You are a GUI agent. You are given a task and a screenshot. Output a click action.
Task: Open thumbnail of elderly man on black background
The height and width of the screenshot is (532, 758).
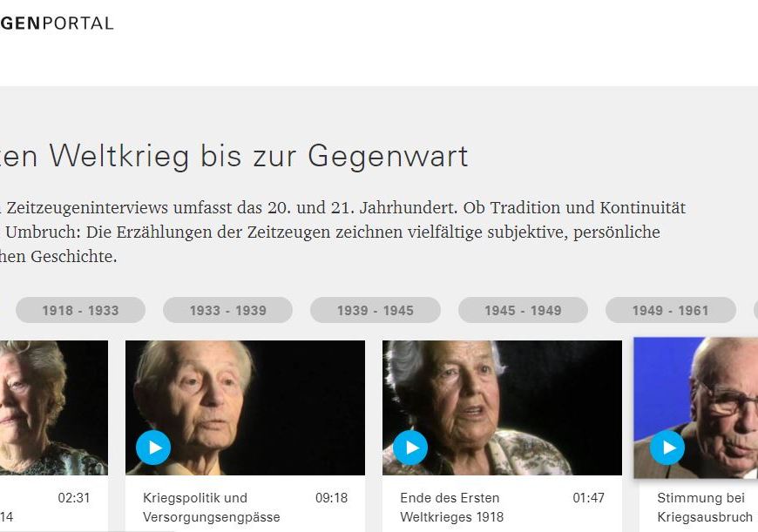pyautogui.click(x=245, y=407)
